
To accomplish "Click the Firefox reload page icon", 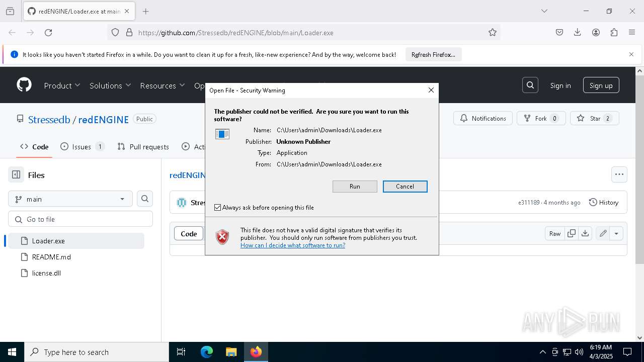I will (x=48, y=33).
